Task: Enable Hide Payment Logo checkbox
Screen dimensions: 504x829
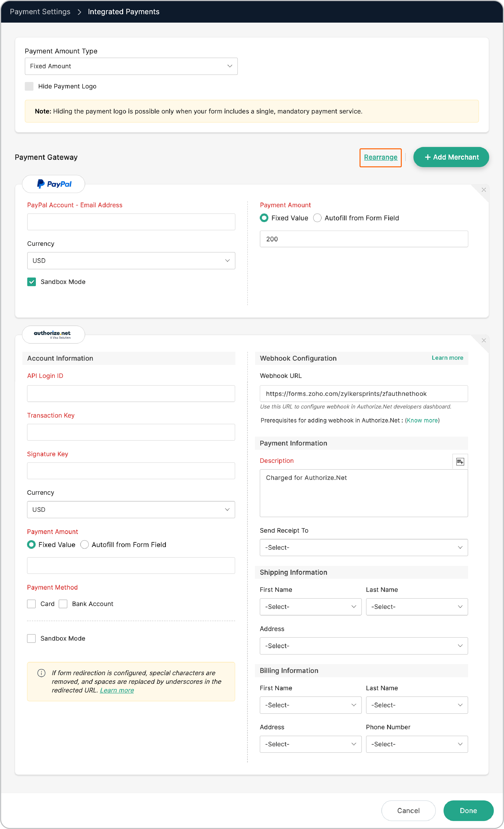Action: click(29, 86)
